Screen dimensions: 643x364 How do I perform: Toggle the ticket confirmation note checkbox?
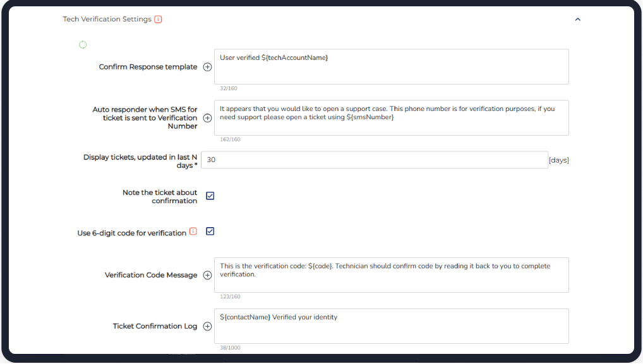point(210,196)
